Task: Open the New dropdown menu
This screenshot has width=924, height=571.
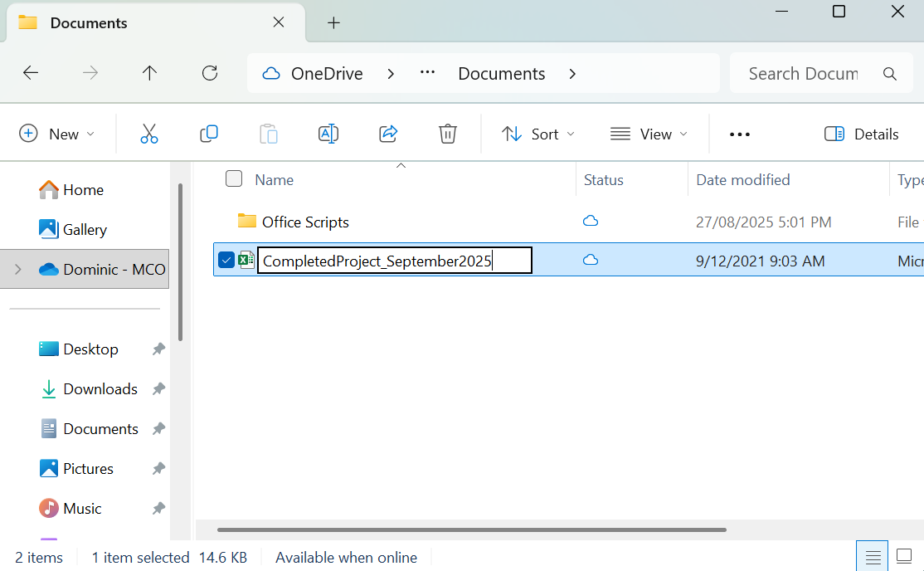Action: tap(57, 134)
